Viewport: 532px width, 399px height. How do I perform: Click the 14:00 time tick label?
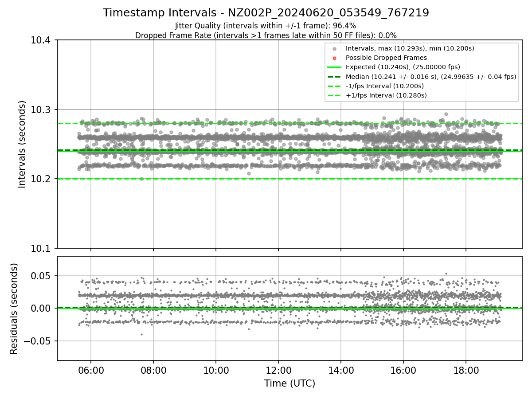[x=341, y=371]
